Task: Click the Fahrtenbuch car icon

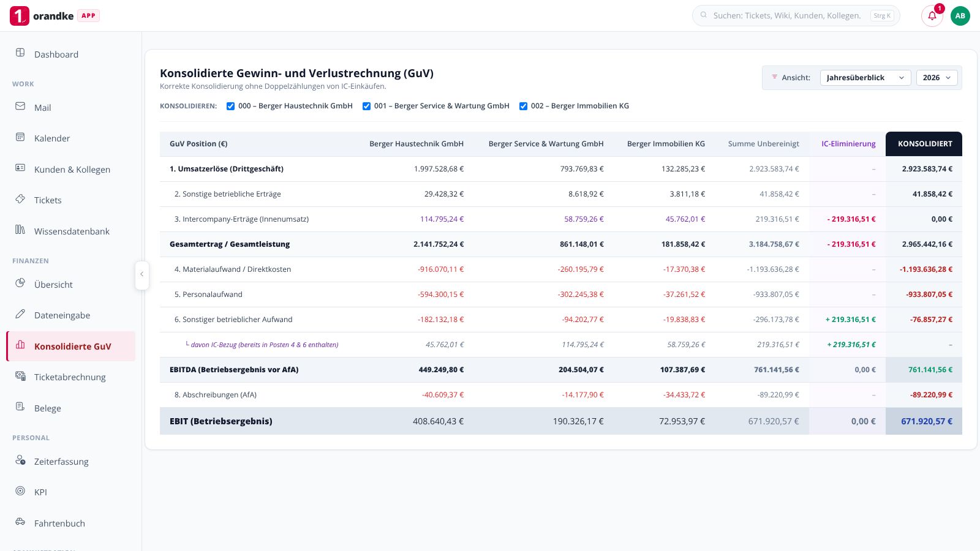Action: (20, 522)
